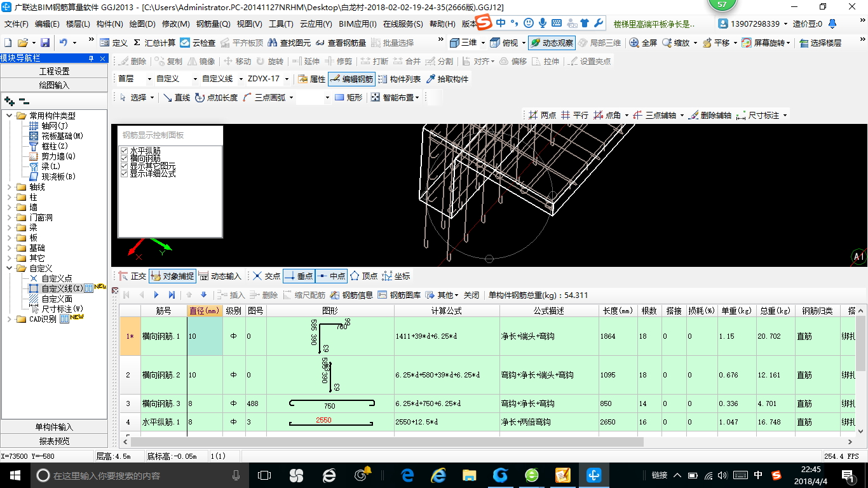The image size is (868, 488).
Task: Click 删除辅轴 delete auxiliary axis
Action: point(710,115)
